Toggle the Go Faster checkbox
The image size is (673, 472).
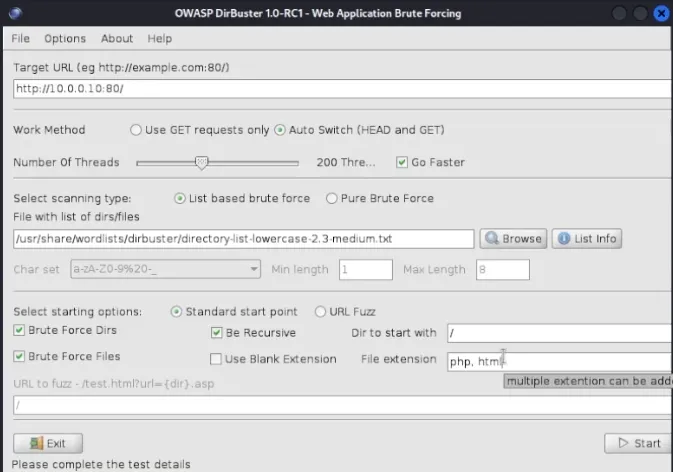pyautogui.click(x=402, y=162)
